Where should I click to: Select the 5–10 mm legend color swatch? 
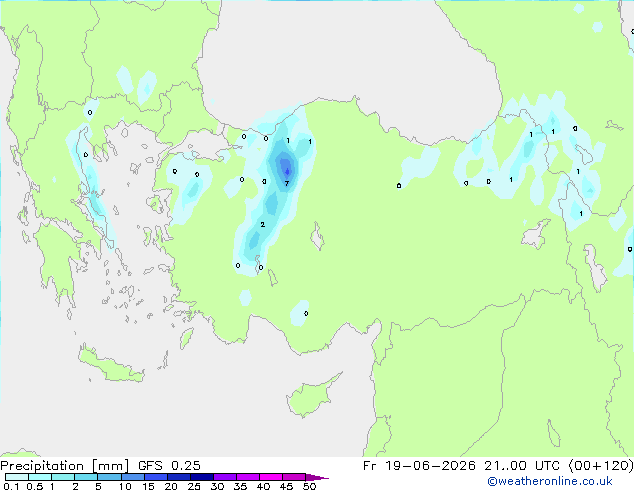[x=109, y=477]
